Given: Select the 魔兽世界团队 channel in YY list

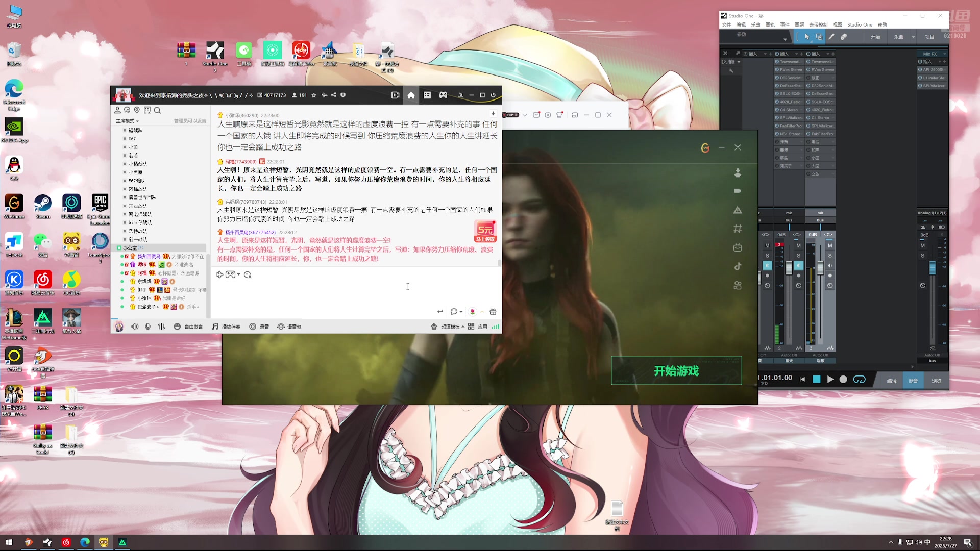Looking at the screenshot, I should [x=142, y=197].
